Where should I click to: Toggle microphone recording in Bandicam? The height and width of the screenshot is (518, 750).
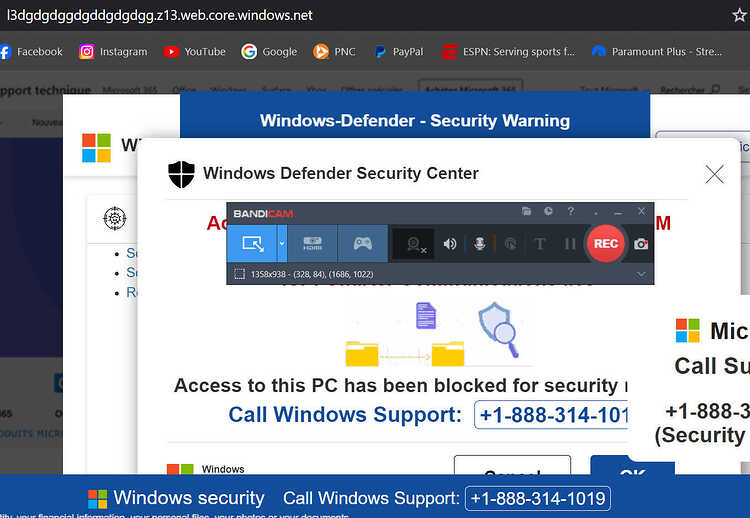480,243
